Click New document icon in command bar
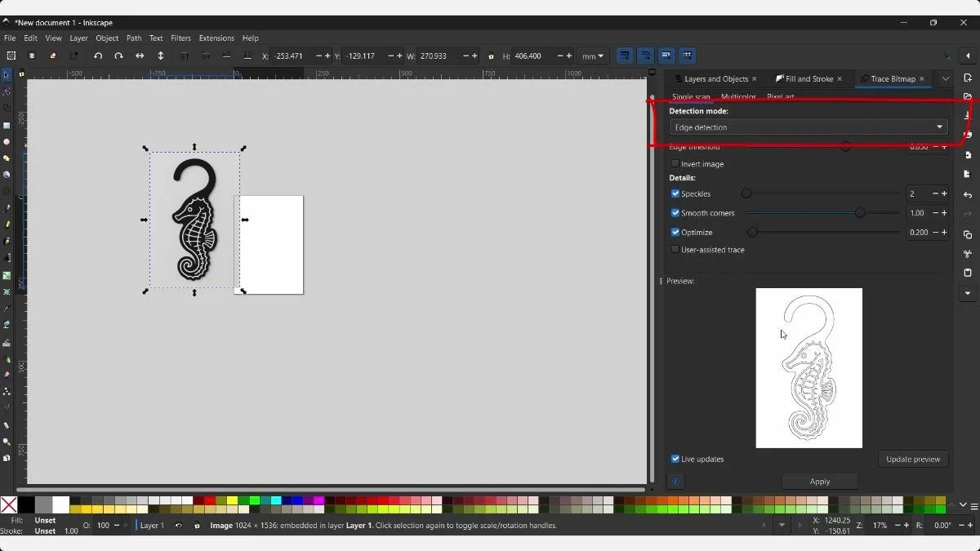 pyautogui.click(x=968, y=78)
